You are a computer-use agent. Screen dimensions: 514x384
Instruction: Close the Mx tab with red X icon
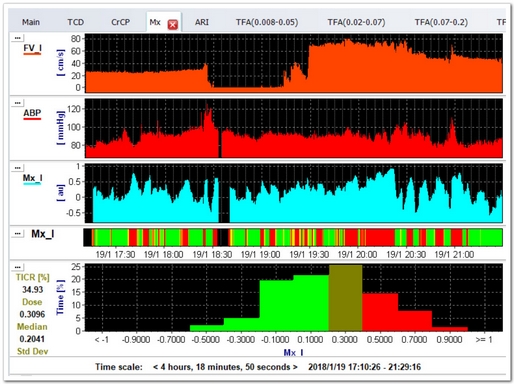tap(173, 25)
